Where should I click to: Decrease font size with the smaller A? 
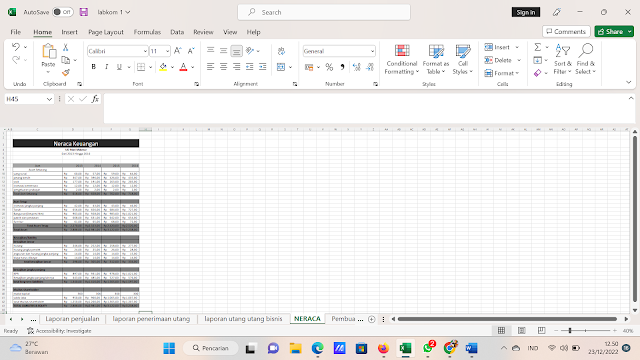click(x=191, y=51)
